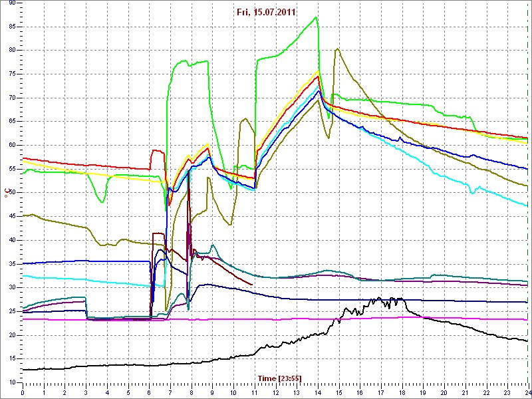
Task: Click hour 11 on the time axis
Action: coord(255,392)
